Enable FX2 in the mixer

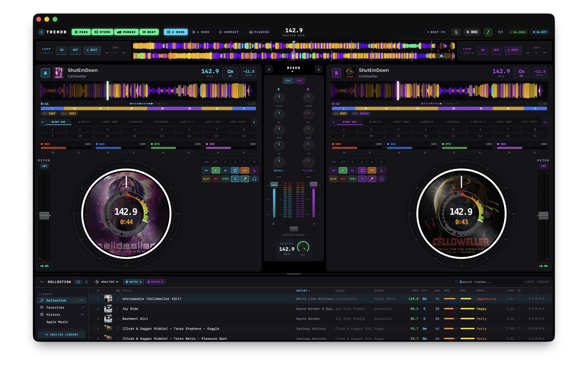(x=299, y=81)
